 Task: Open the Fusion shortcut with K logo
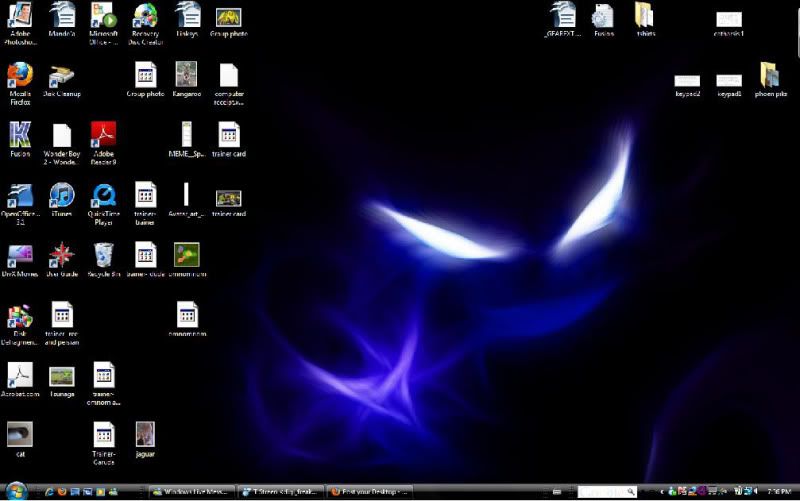pos(20,135)
